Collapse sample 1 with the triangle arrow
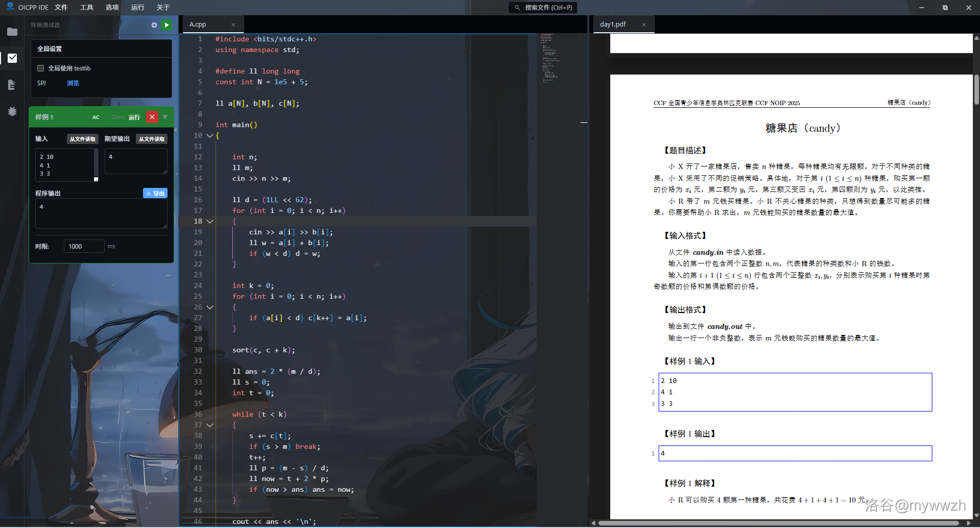This screenshot has height=528, width=980. (165, 117)
